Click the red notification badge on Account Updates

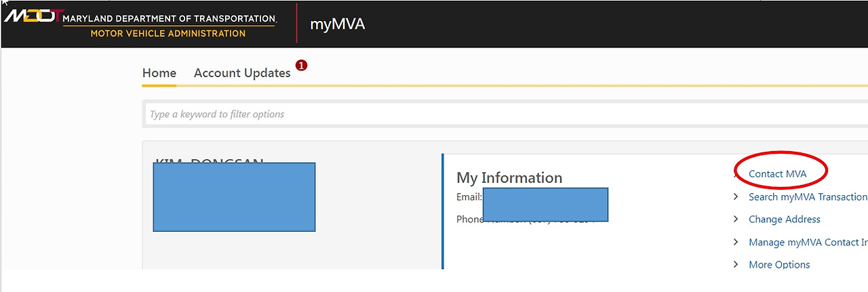tap(302, 65)
